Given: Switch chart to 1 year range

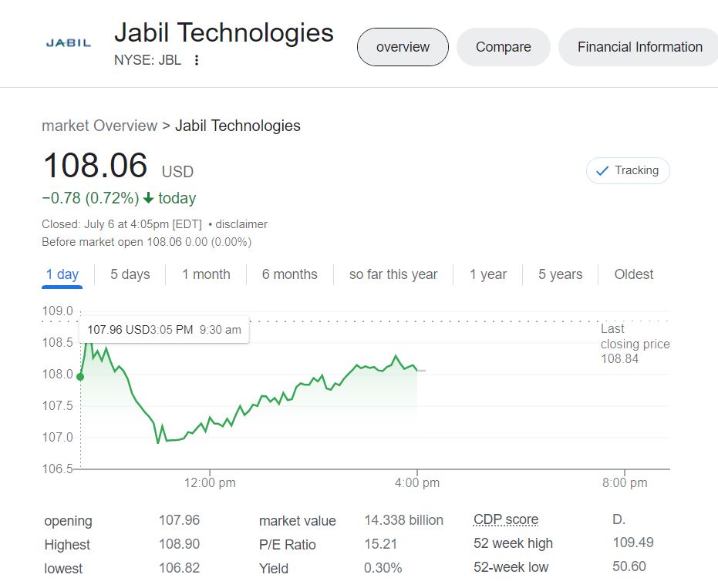Looking at the screenshot, I should (x=488, y=274).
